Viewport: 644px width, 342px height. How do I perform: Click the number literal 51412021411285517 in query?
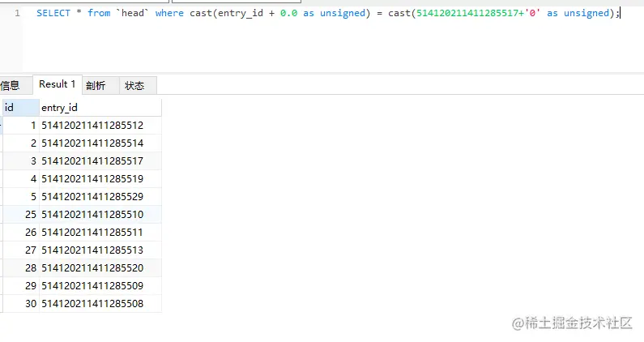[x=467, y=13]
